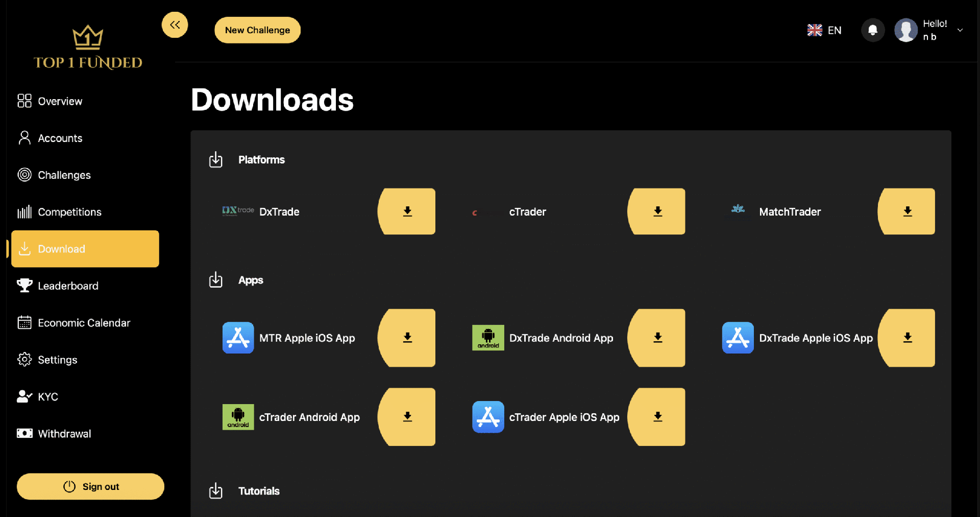Image resolution: width=980 pixels, height=517 pixels.
Task: Go to Accounts in the sidebar
Action: click(85, 138)
